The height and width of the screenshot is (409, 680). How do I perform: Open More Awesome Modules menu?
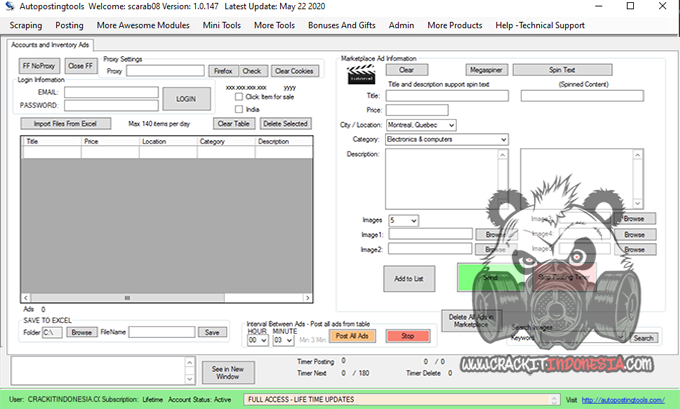143,25
